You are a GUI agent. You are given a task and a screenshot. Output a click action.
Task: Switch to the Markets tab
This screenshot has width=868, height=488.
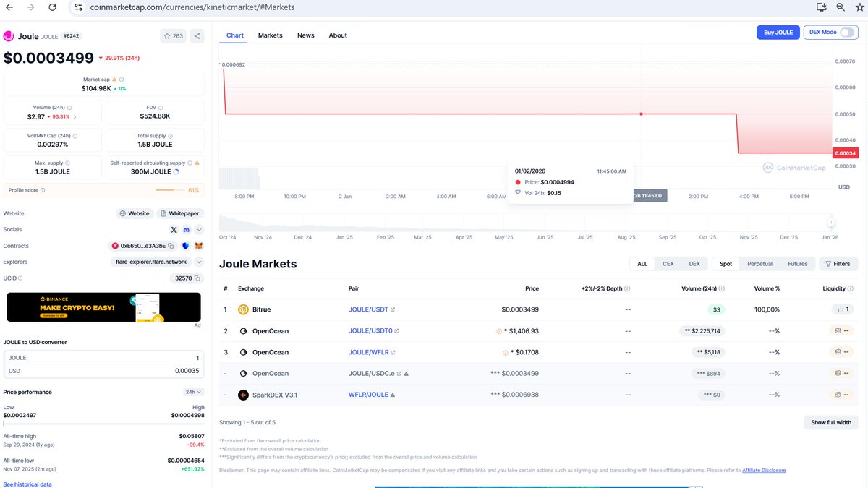tap(271, 35)
